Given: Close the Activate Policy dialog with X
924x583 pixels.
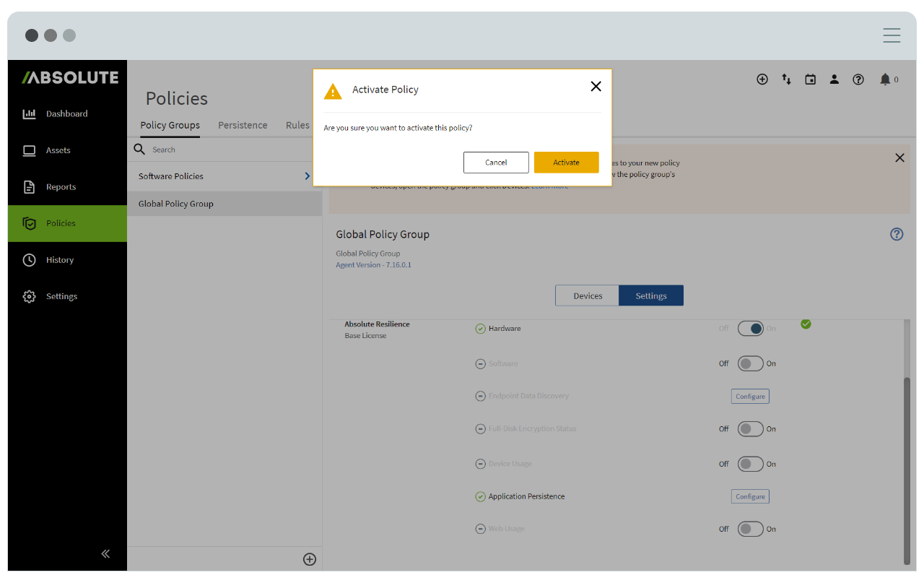Looking at the screenshot, I should 596,87.
